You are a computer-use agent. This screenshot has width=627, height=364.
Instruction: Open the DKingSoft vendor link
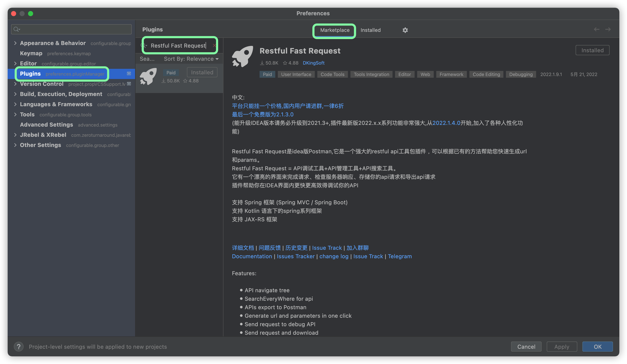[313, 63]
